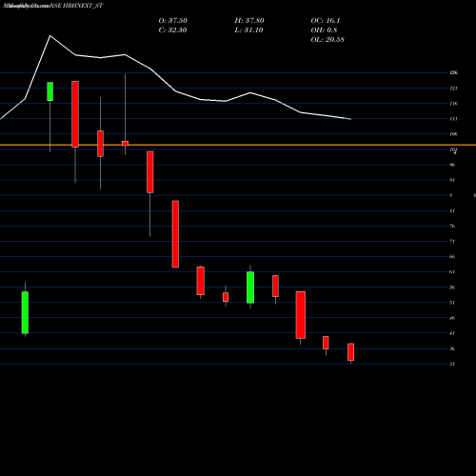This screenshot has height=476, width=476.
Task: Click the 56 price axis label
Action: pyautogui.click(x=452, y=288)
